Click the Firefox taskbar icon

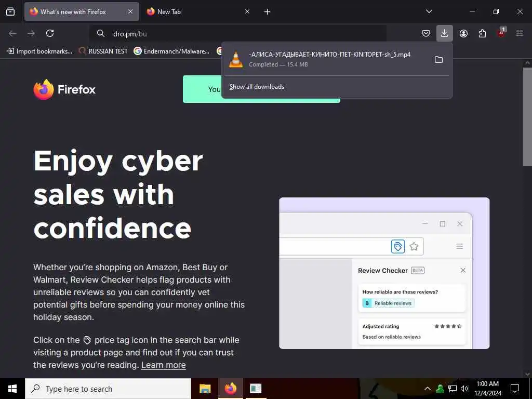[x=230, y=389]
